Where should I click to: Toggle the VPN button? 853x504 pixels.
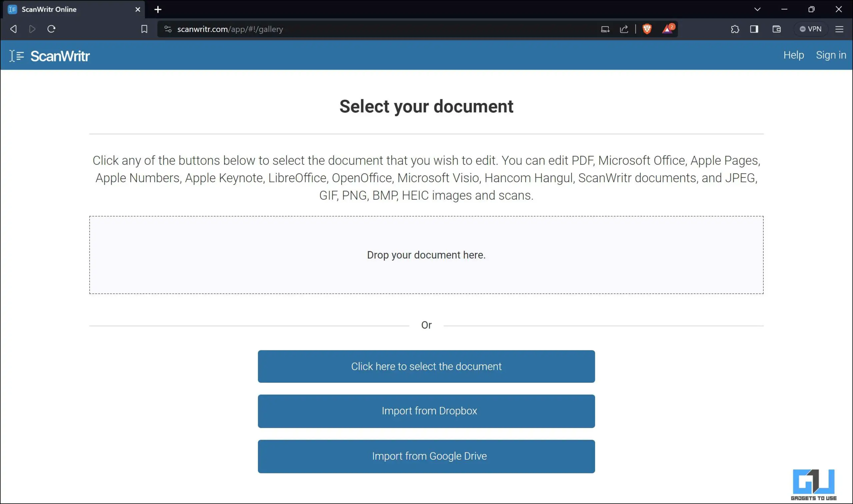(x=811, y=29)
